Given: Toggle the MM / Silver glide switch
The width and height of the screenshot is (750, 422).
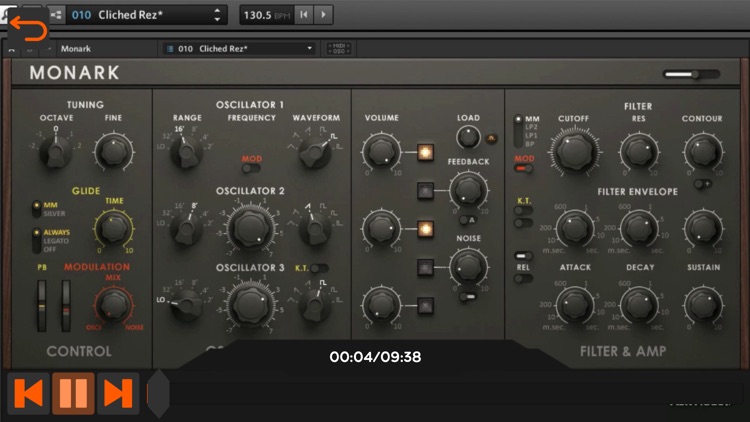Looking at the screenshot, I should coord(36,209).
